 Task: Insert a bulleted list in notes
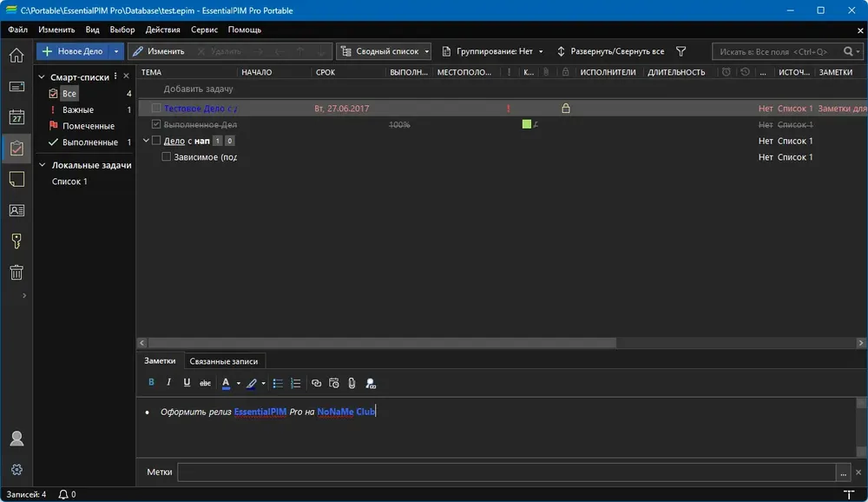[278, 383]
